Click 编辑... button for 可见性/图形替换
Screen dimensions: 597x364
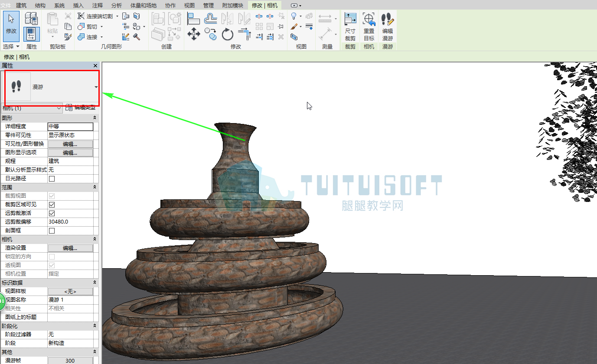coord(70,144)
